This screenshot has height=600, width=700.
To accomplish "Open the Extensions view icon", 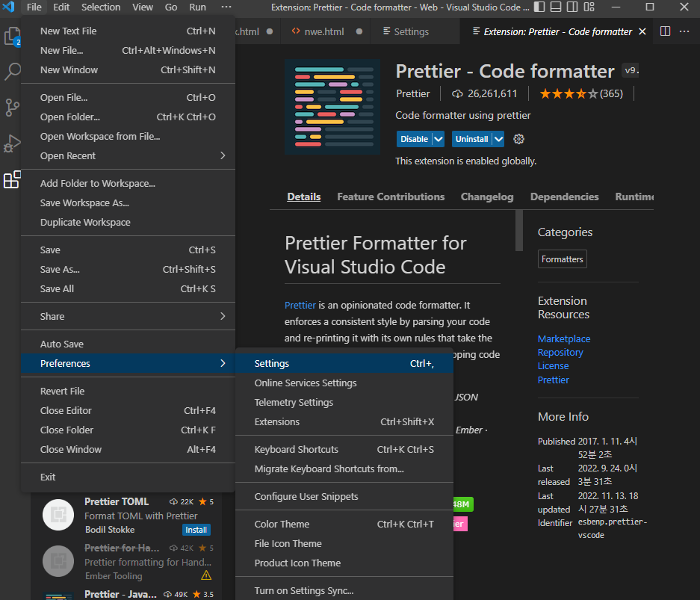I will (x=12, y=179).
